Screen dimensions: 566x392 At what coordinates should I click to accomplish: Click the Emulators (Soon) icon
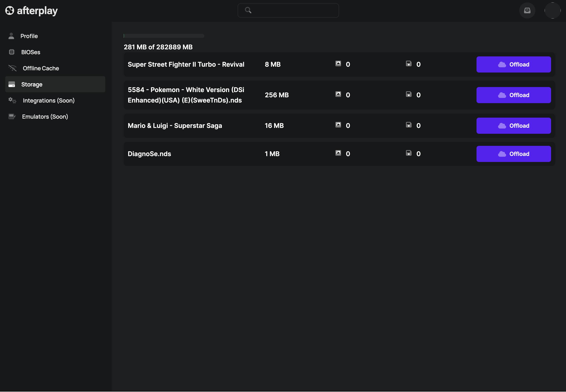tap(12, 117)
